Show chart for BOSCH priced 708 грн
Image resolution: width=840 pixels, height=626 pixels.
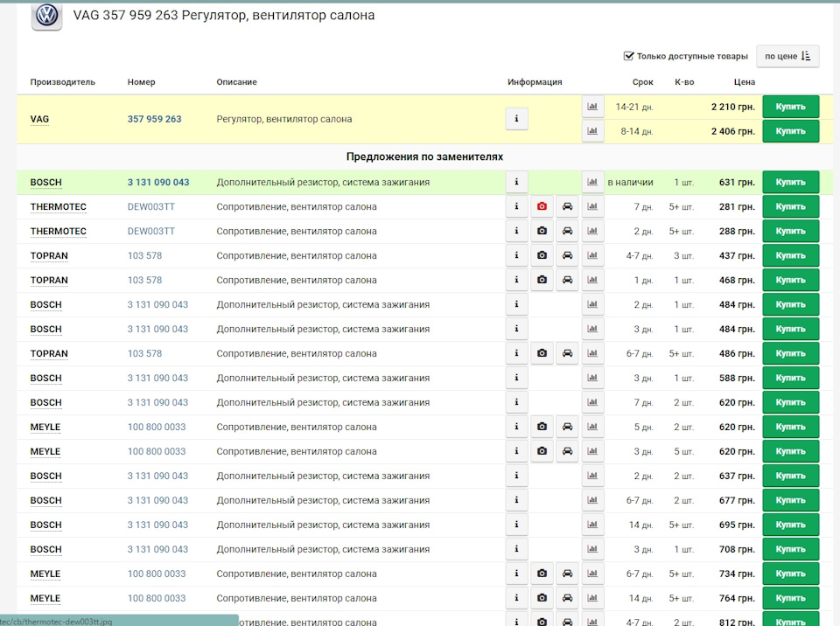592,549
